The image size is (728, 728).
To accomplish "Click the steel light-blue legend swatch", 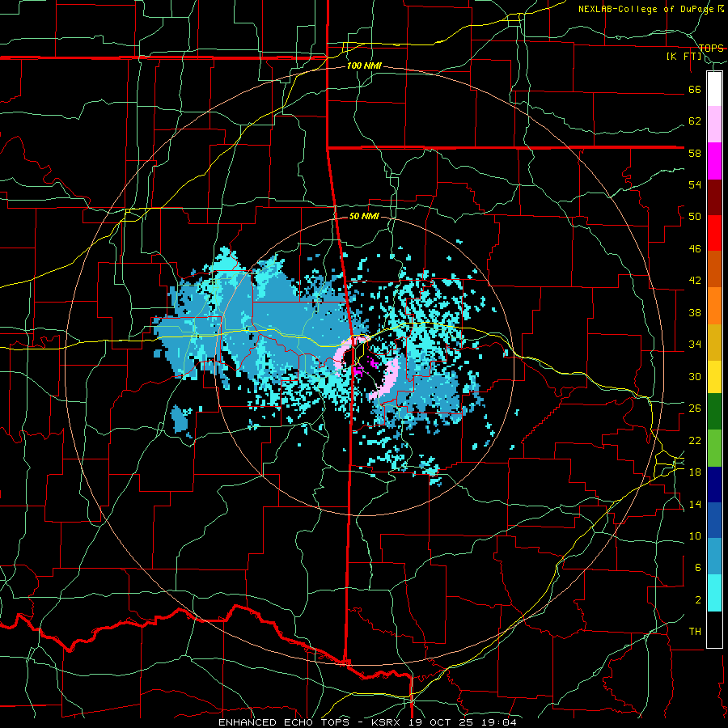I will click(714, 557).
